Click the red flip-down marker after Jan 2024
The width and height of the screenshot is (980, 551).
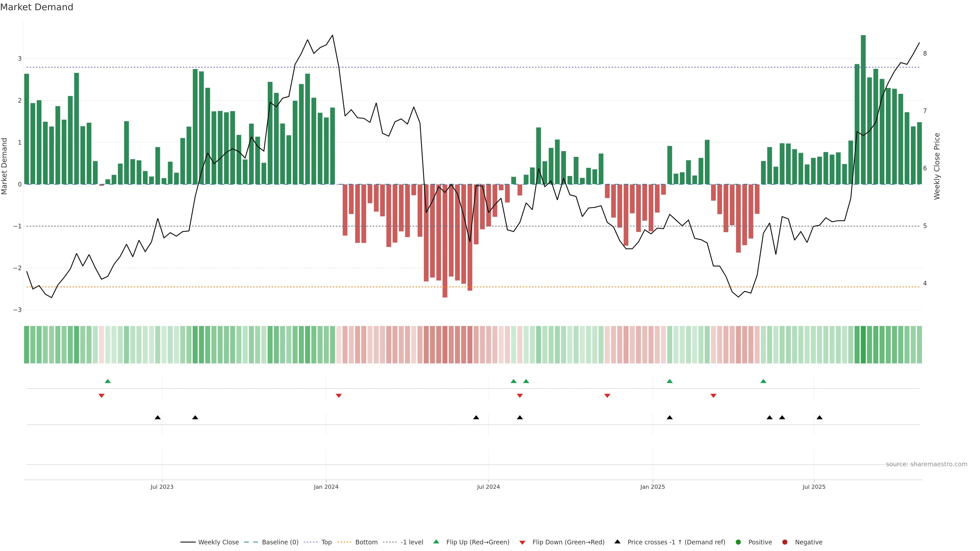[339, 396]
